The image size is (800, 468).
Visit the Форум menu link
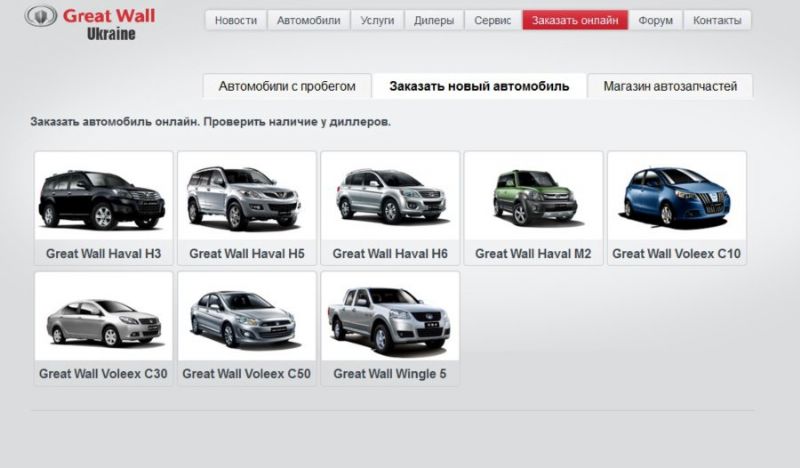656,20
